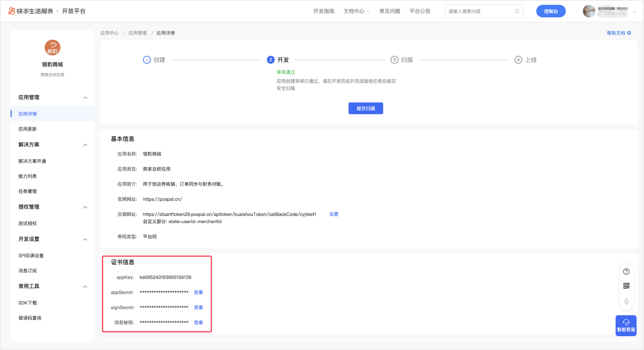Open 开发指南 in top navigation
The height and width of the screenshot is (350, 644).
pos(323,11)
